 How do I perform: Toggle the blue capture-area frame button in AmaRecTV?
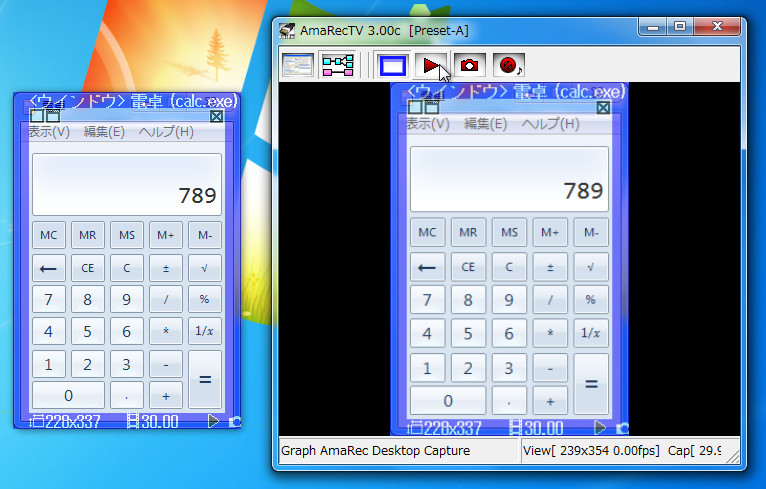tap(393, 65)
